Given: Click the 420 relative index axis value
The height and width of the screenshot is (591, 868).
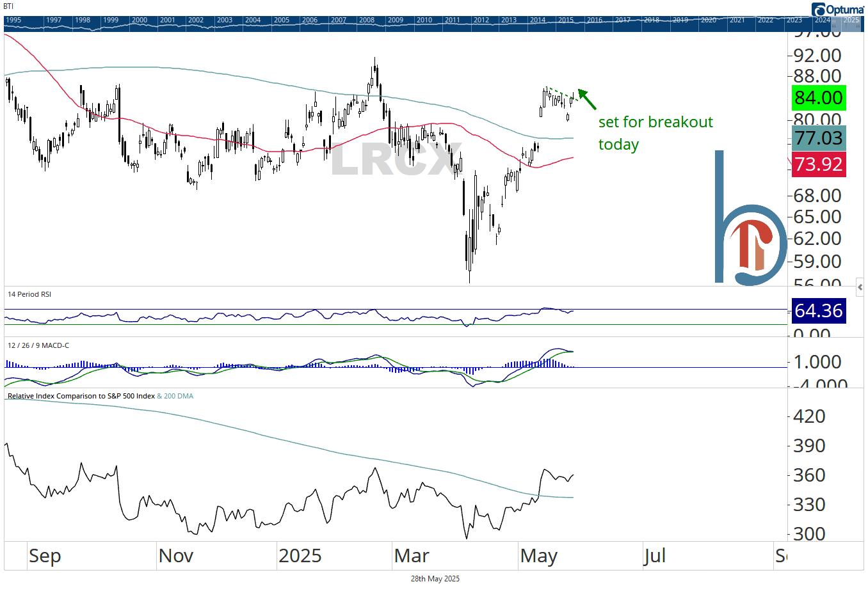Looking at the screenshot, I should (809, 416).
